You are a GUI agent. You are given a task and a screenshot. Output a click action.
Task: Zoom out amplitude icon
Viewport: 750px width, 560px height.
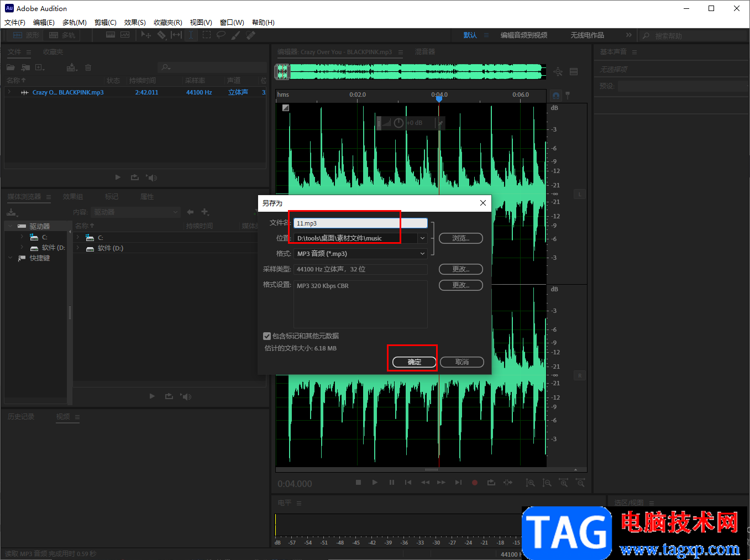pos(547,483)
